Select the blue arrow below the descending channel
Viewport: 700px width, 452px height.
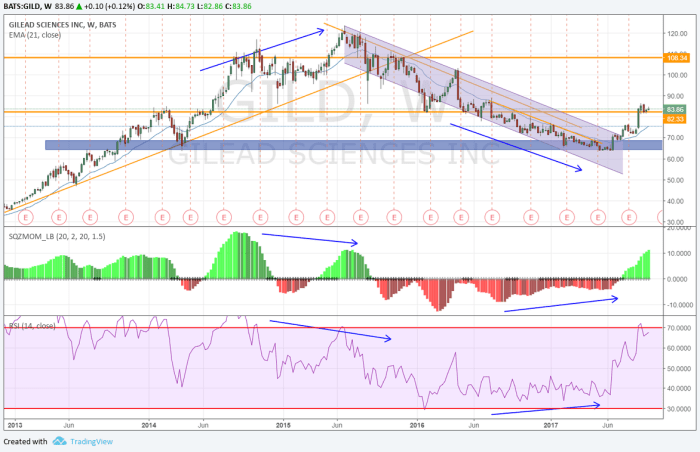click(x=516, y=147)
